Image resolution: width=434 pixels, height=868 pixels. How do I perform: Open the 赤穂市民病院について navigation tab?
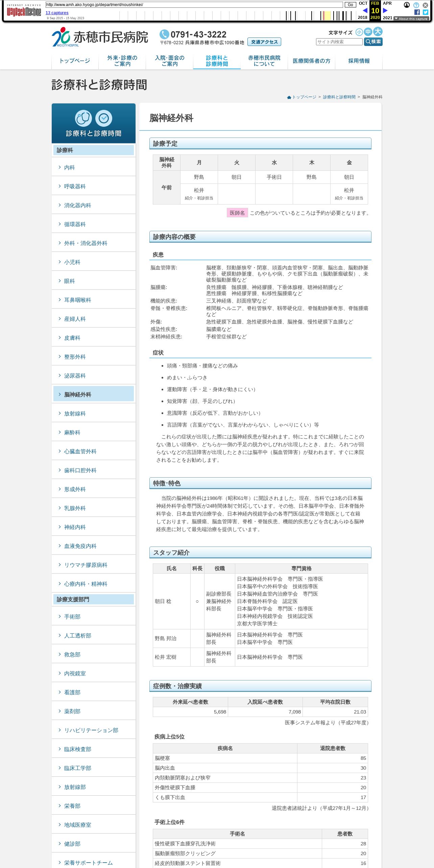point(264,61)
